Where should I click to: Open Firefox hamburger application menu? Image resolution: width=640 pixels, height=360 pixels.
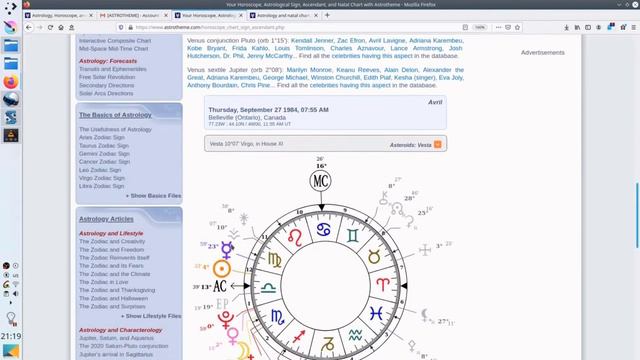pos(633,27)
